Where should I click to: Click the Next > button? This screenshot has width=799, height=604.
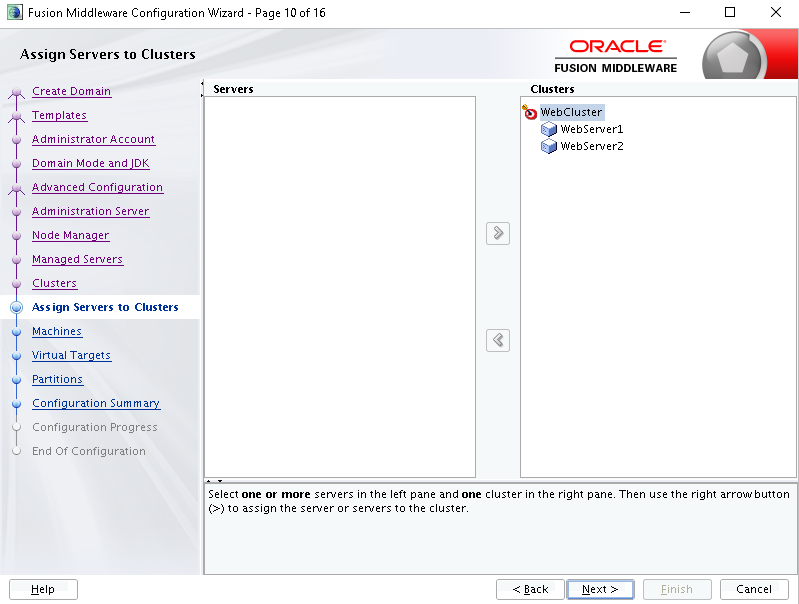pos(600,590)
